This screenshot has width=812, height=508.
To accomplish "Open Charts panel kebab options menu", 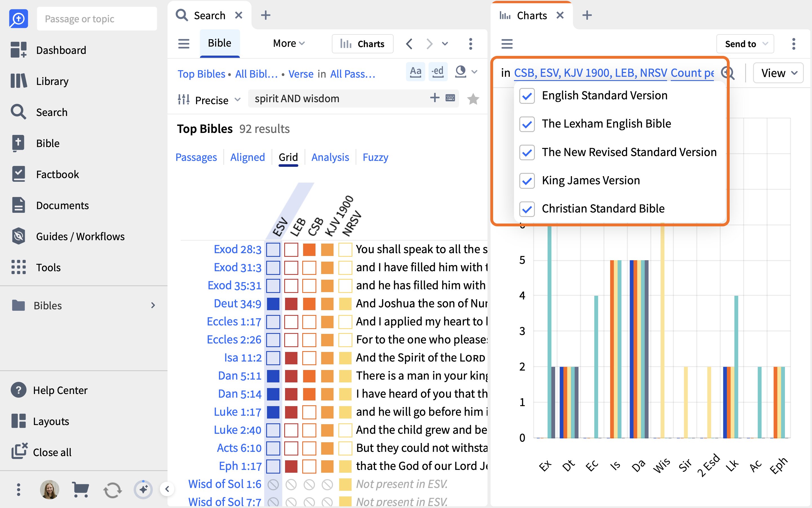I will point(794,44).
